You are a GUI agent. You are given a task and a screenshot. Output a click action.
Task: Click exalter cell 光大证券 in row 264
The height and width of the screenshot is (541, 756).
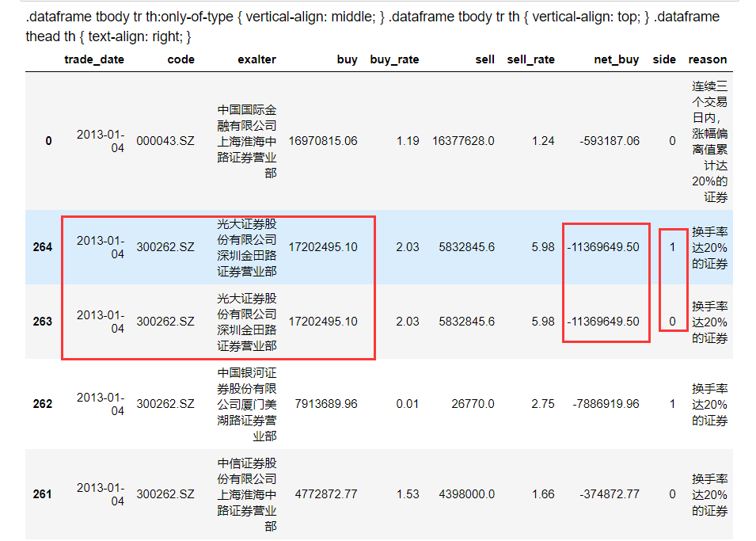click(247, 248)
